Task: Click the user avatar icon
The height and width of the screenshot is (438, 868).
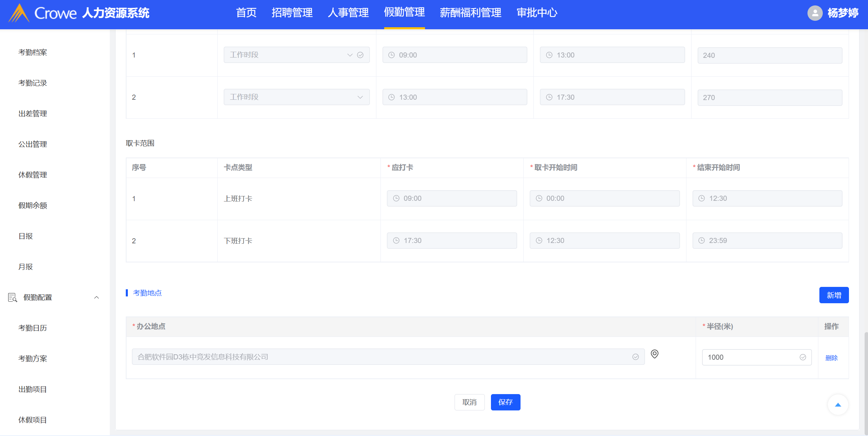Action: click(x=815, y=13)
